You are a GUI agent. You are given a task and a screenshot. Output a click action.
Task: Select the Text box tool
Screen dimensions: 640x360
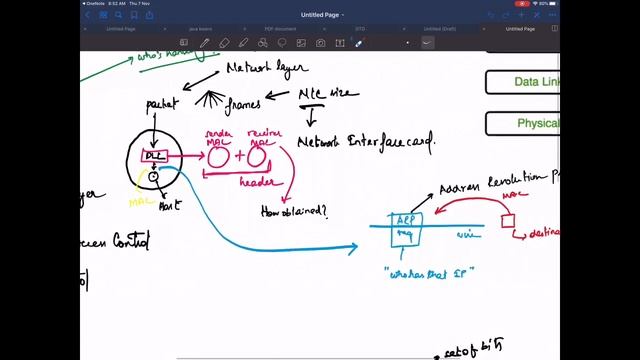click(x=340, y=42)
